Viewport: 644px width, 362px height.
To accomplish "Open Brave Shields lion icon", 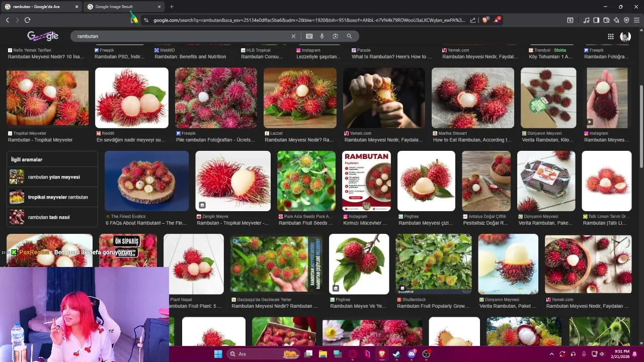I will coord(485,20).
